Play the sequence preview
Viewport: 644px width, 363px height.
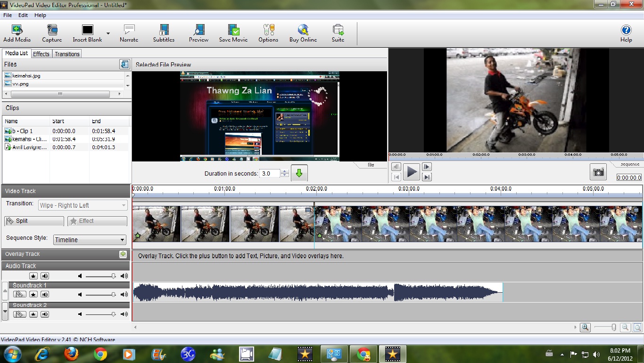point(411,172)
